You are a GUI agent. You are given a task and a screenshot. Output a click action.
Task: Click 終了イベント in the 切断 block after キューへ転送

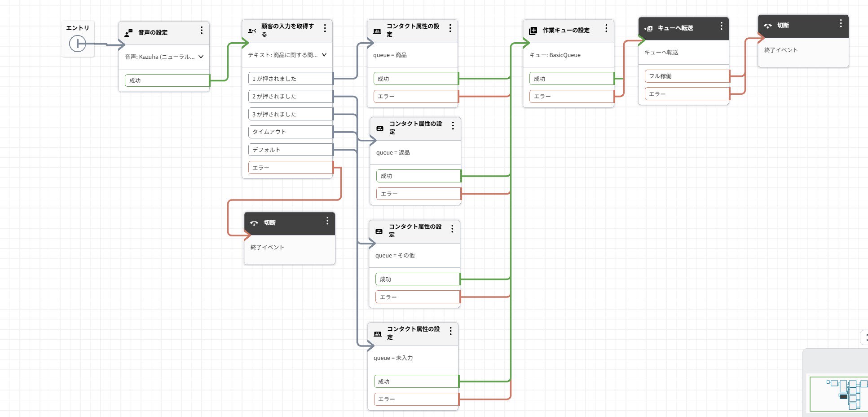pyautogui.click(x=781, y=50)
